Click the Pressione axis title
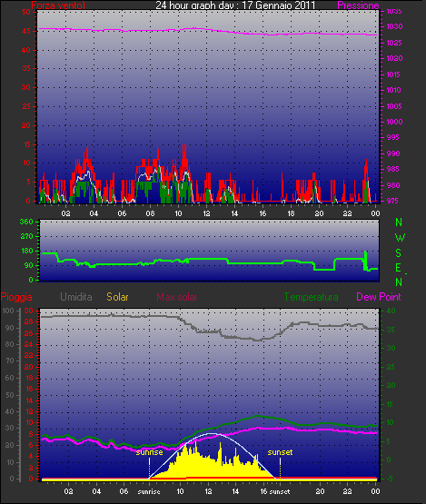The image size is (426, 504). tap(358, 5)
